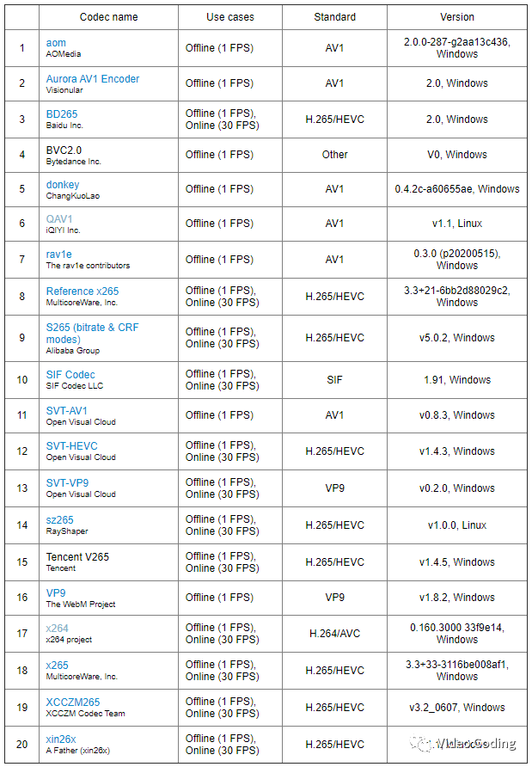Click the SVT-VP9 link
Image resolution: width=532 pixels, height=767 pixels.
pyautogui.click(x=68, y=483)
